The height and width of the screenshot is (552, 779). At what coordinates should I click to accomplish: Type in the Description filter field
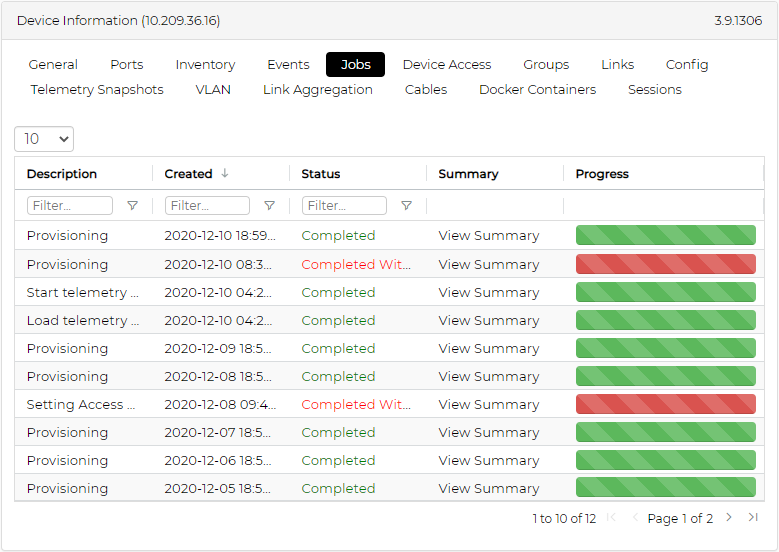[x=70, y=206]
